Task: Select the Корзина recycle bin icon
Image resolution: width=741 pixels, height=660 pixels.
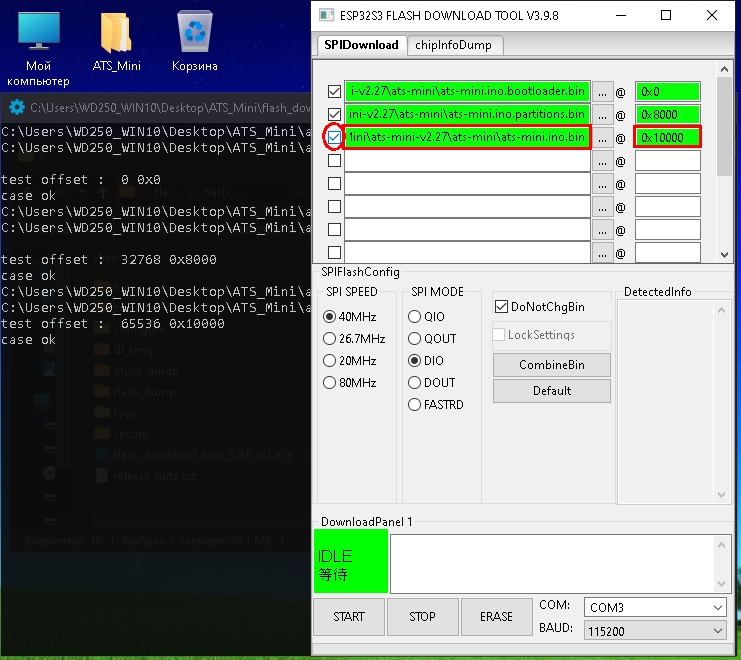Action: (x=195, y=42)
